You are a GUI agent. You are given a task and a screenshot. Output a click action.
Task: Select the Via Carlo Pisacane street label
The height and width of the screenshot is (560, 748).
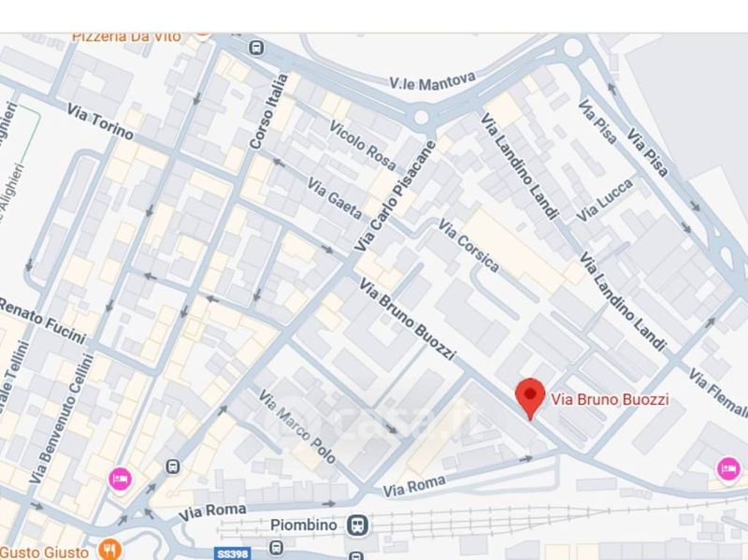(x=396, y=196)
